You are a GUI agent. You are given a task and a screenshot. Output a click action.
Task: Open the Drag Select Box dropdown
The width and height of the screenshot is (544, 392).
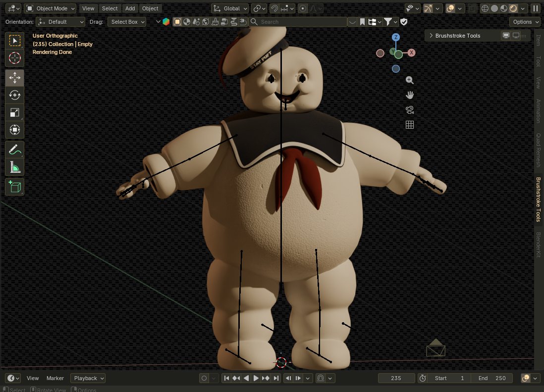tap(127, 22)
